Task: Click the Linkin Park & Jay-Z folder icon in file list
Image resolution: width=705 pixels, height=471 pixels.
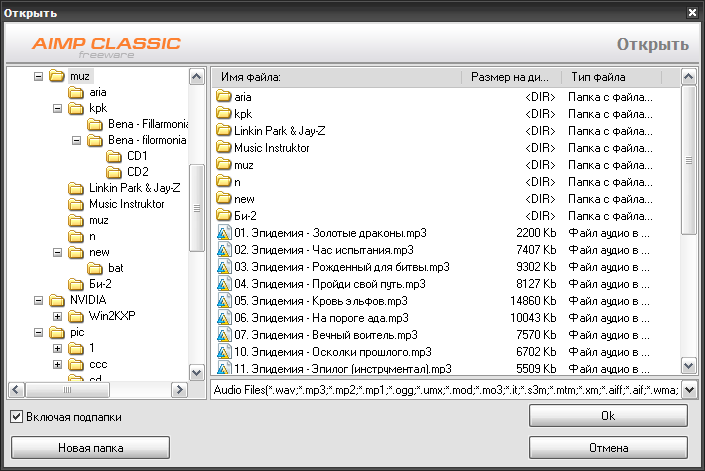Action: click(223, 130)
